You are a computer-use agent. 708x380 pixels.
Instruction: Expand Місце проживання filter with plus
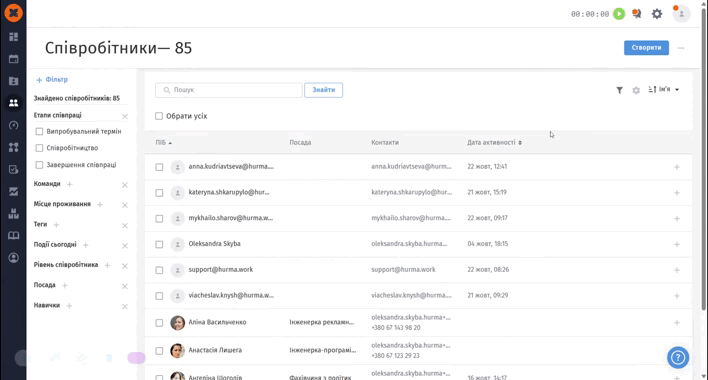click(100, 204)
